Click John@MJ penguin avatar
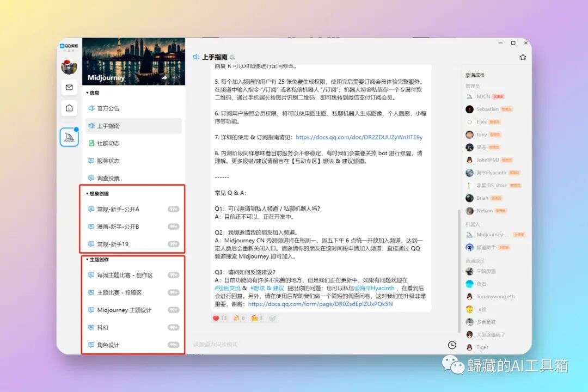This screenshot has width=588, height=392. tap(469, 160)
